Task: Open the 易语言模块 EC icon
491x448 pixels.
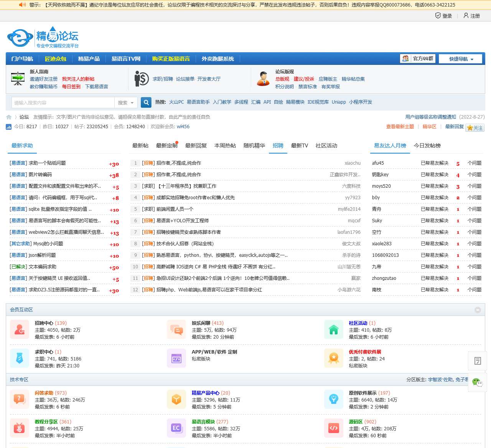Action: (176, 428)
